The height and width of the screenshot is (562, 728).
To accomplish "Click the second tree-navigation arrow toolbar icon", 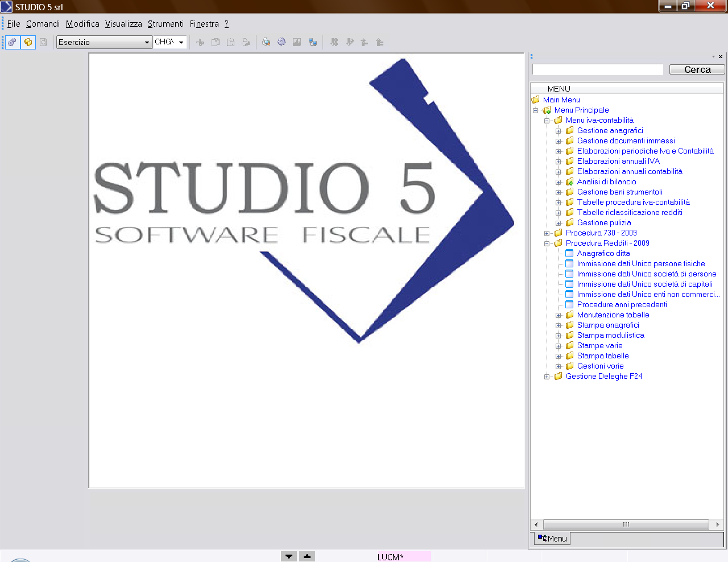I will click(x=350, y=42).
